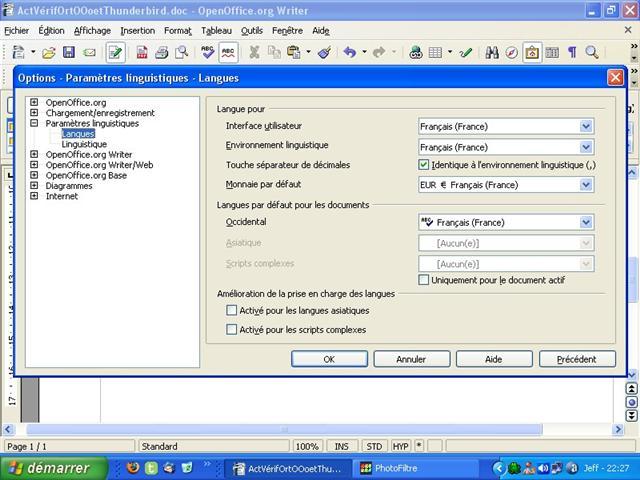Click the Redo arrow icon

coord(379,52)
